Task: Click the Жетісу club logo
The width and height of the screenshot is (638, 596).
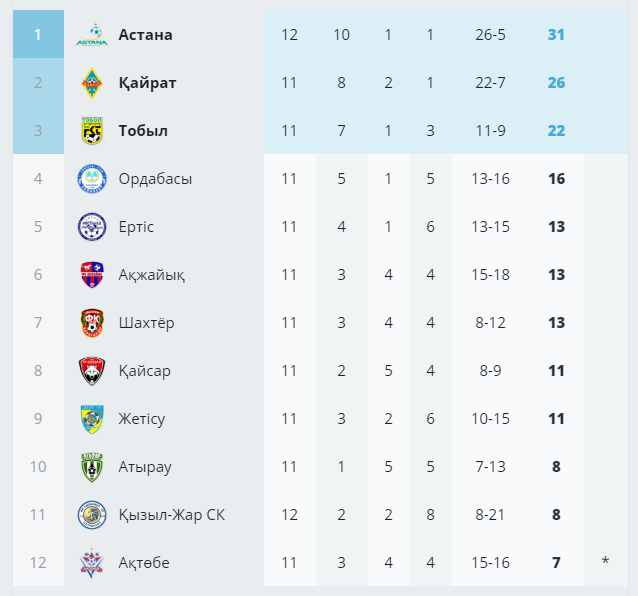Action: point(92,419)
